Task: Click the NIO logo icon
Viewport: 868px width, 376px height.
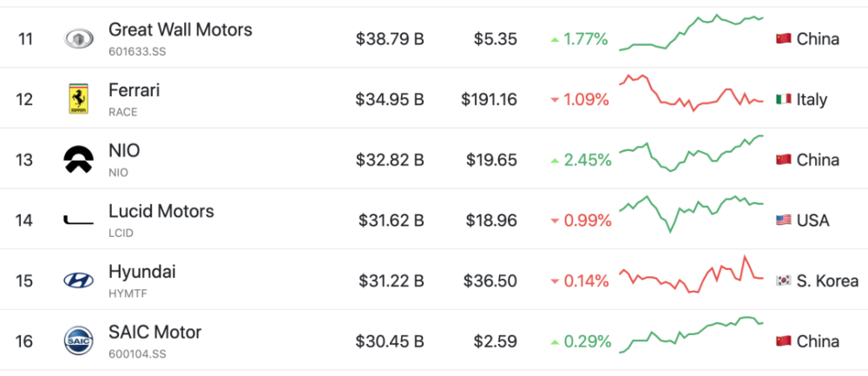Action: 79,160
